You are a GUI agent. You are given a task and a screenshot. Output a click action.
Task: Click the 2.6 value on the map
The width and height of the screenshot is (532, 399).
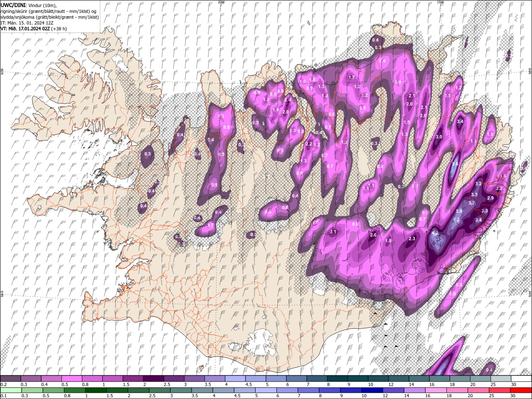tap(373, 235)
